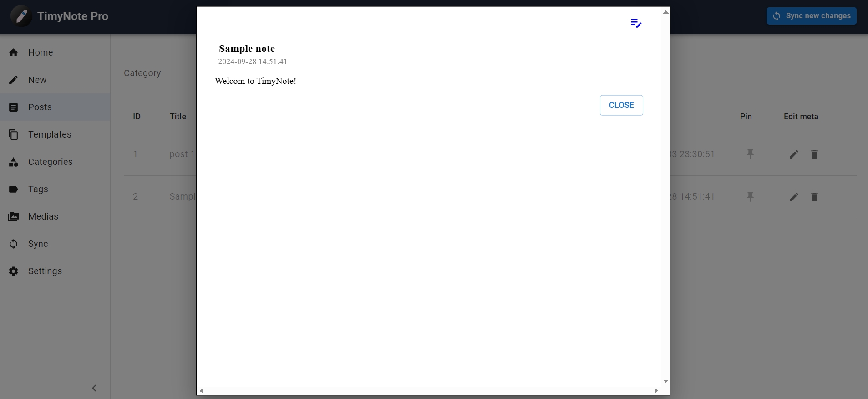Viewport: 868px width, 399px height.
Task: Edit meta of post 1 pencil icon
Action: pyautogui.click(x=793, y=154)
